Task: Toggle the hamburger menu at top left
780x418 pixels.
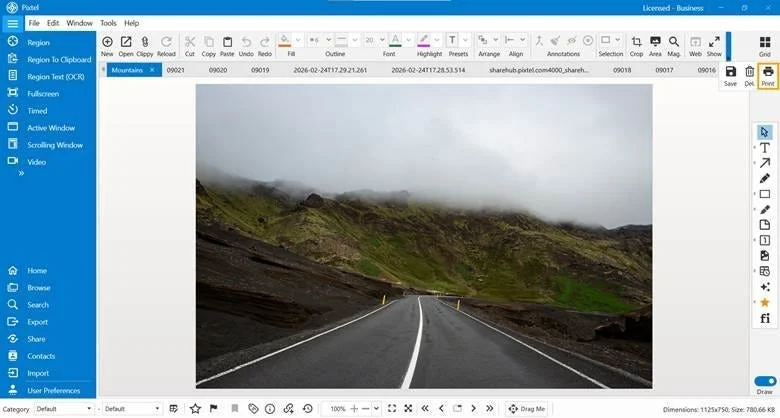Action: tap(12, 23)
